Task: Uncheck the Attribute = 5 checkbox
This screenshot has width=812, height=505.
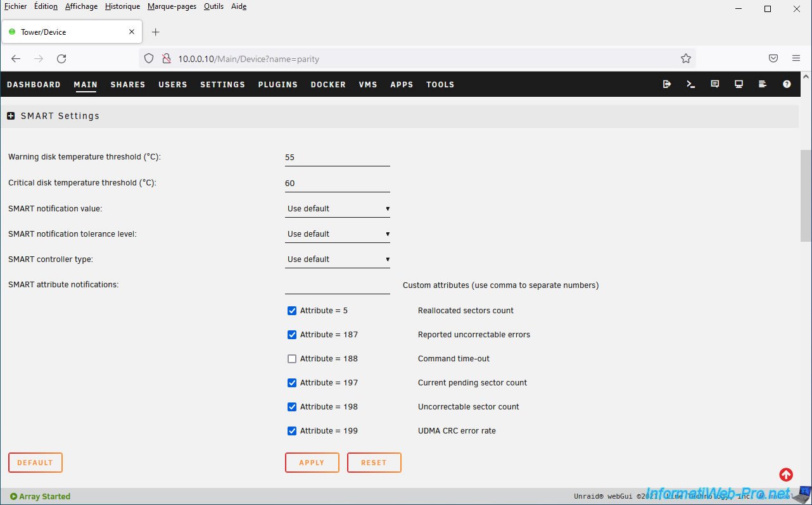Action: pos(292,311)
